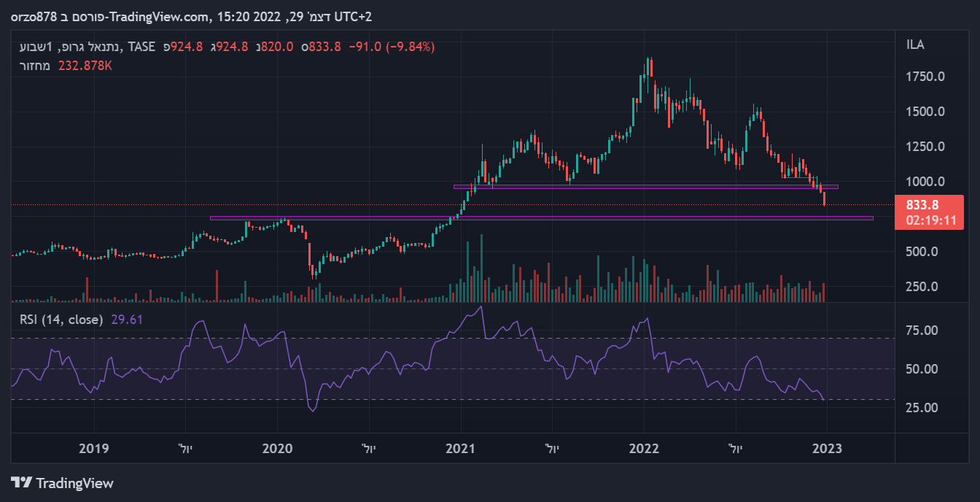
Task: Select the volume legend מחזור label
Action: [35, 66]
